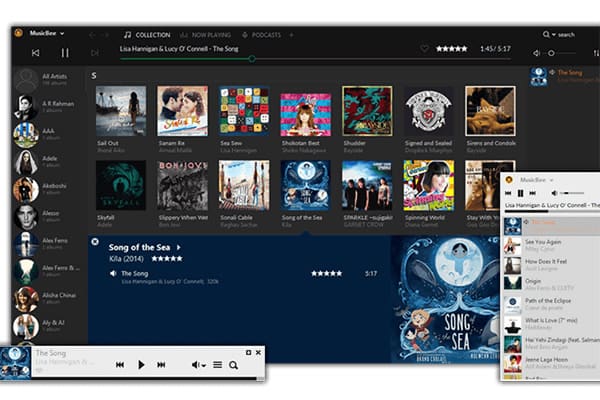
Task: Select artist A R Rahman in sidebar
Action: [47, 107]
